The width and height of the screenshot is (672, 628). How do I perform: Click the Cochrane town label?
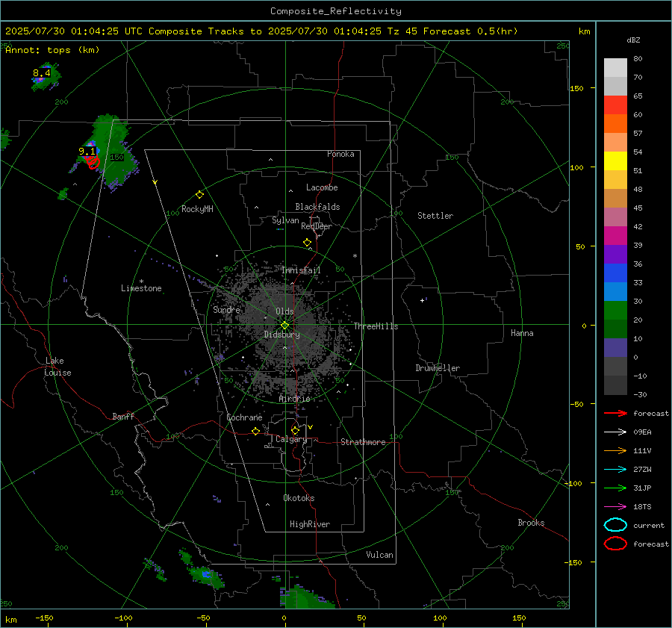point(244,417)
